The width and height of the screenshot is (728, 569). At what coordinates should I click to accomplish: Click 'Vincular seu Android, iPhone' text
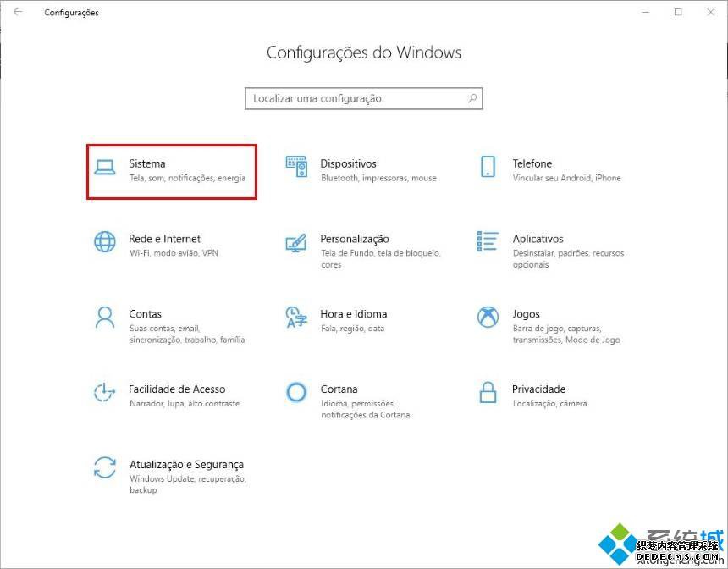coord(566,178)
